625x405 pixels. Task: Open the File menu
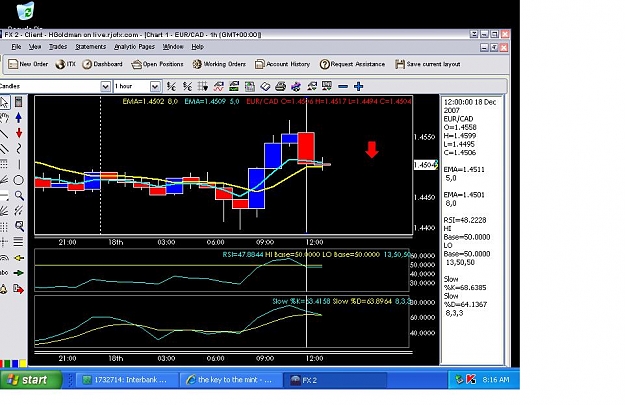[16, 47]
